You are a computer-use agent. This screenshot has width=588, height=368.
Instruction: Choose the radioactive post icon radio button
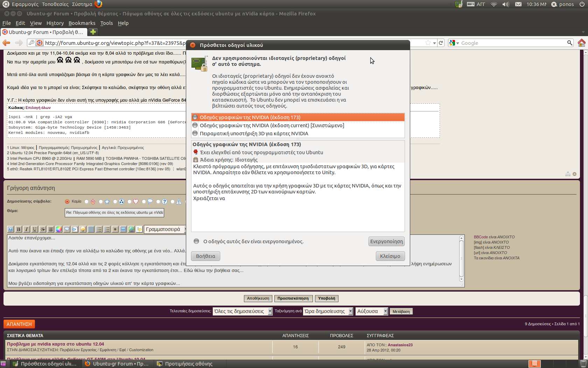tap(115, 202)
